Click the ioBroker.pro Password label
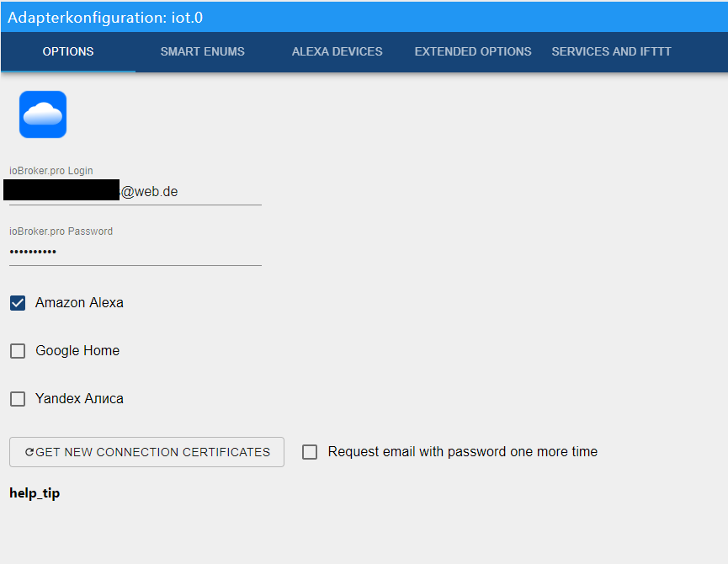 (61, 231)
